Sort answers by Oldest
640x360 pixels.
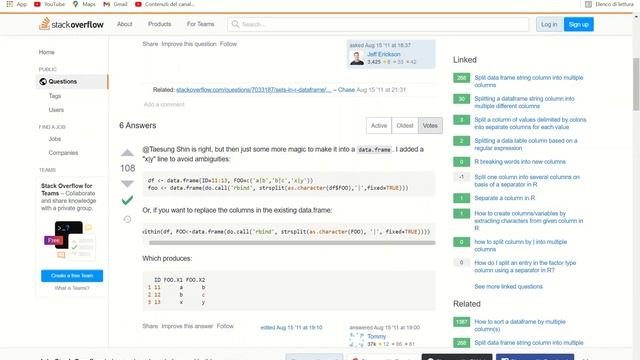tap(404, 126)
